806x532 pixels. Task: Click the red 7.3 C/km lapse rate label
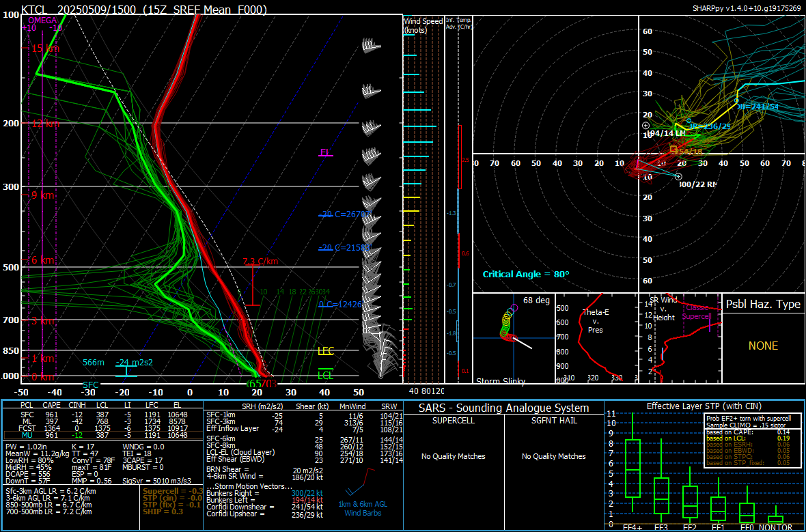260,261
